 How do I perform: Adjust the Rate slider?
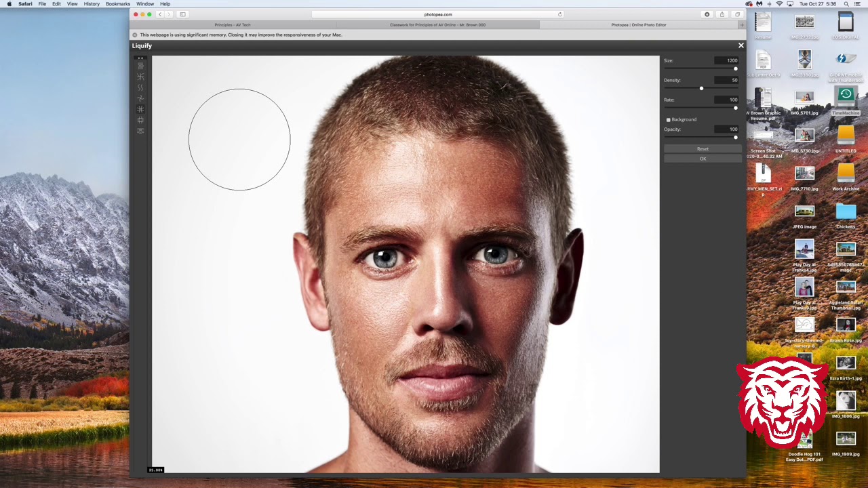click(x=701, y=108)
